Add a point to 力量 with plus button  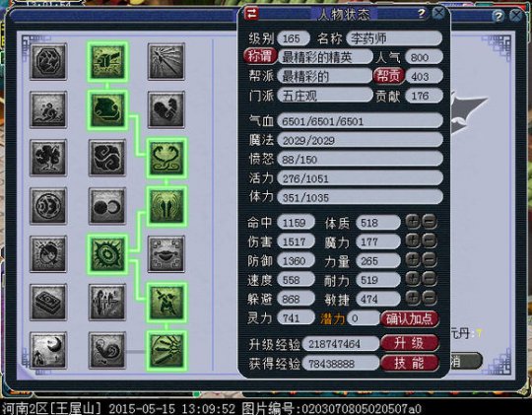(x=413, y=260)
